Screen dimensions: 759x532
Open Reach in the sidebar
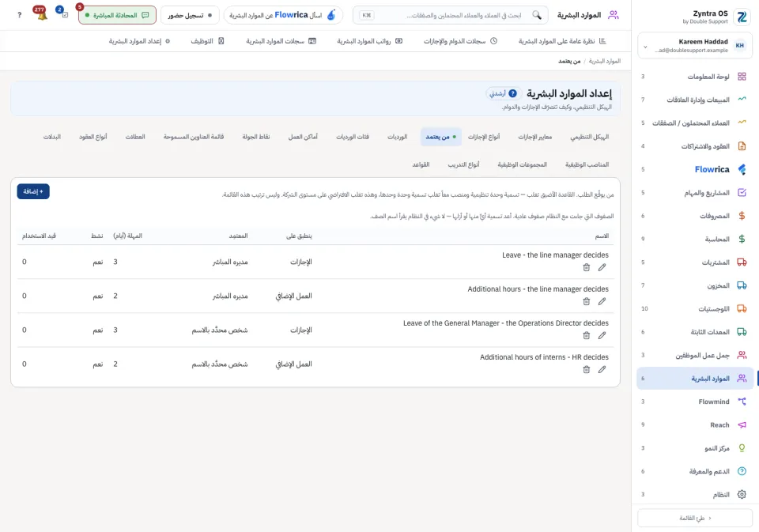point(695,425)
